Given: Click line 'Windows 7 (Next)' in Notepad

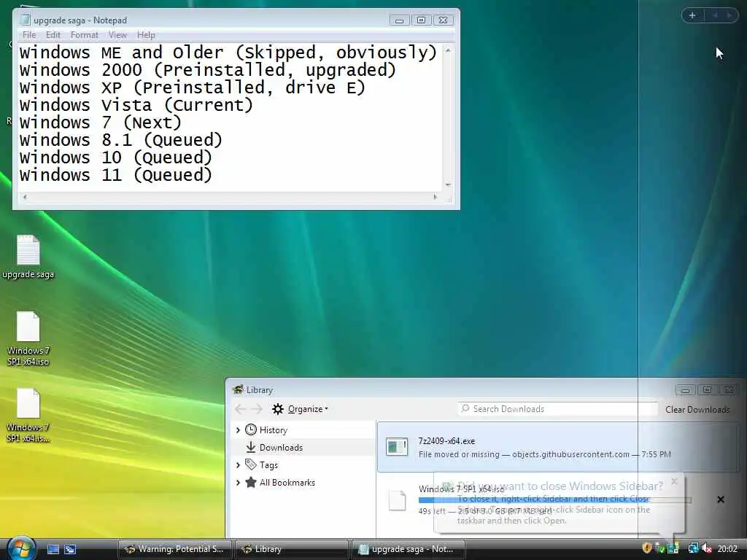Looking at the screenshot, I should pyautogui.click(x=101, y=122).
